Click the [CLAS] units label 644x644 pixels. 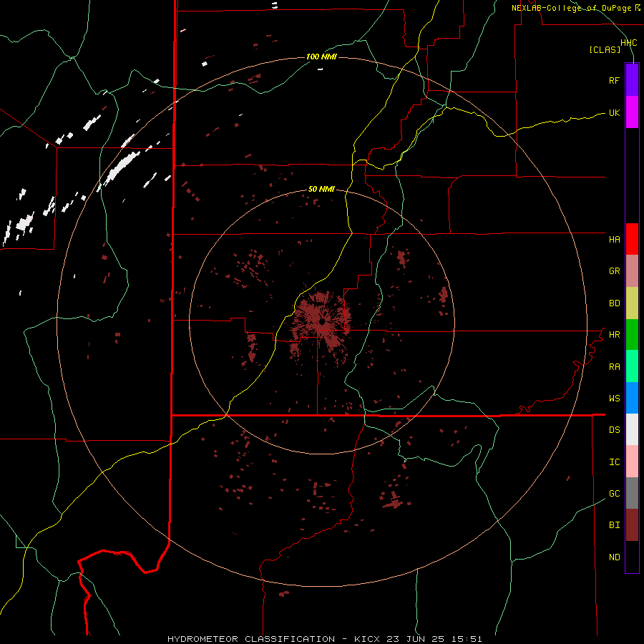[x=605, y=49]
